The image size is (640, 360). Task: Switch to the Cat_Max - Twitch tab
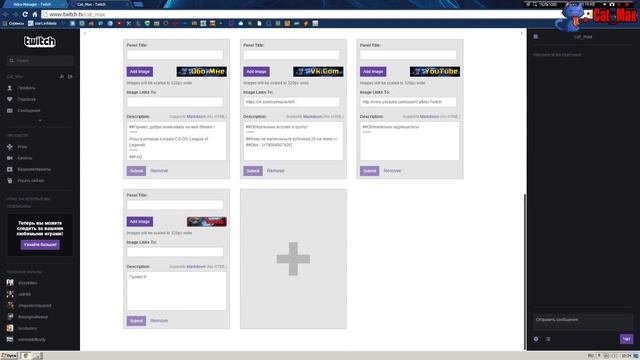click(100, 4)
